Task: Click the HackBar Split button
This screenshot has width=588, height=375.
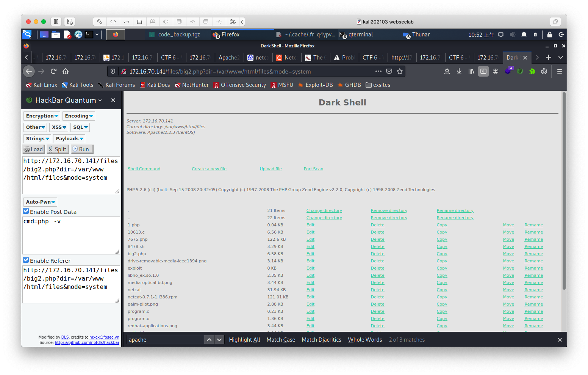Action: coord(58,149)
